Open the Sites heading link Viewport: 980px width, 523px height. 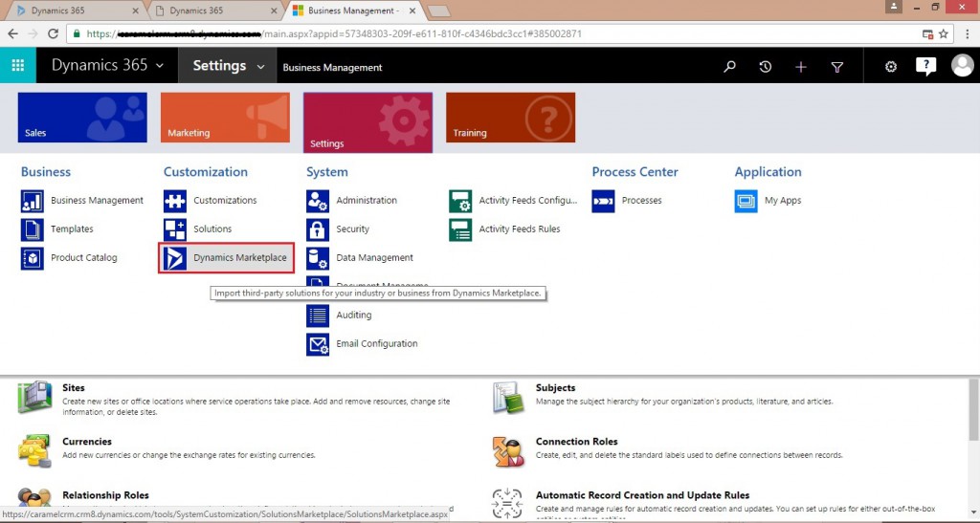pyautogui.click(x=73, y=387)
